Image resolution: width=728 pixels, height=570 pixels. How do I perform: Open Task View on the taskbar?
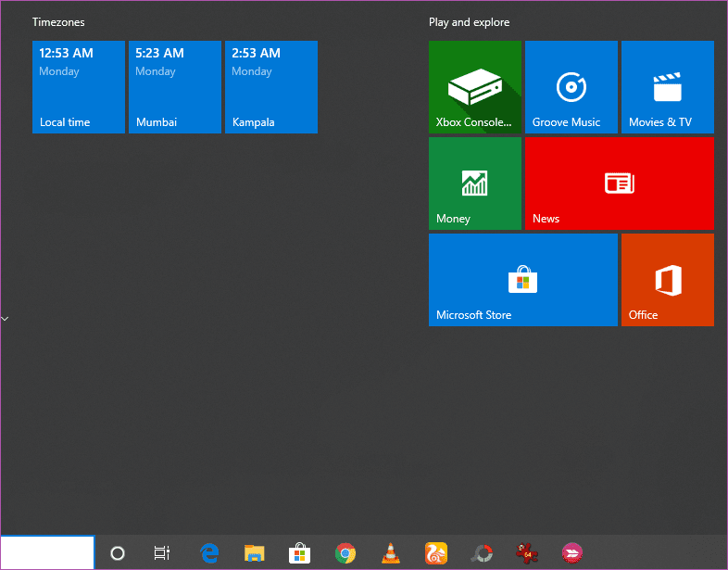161,552
